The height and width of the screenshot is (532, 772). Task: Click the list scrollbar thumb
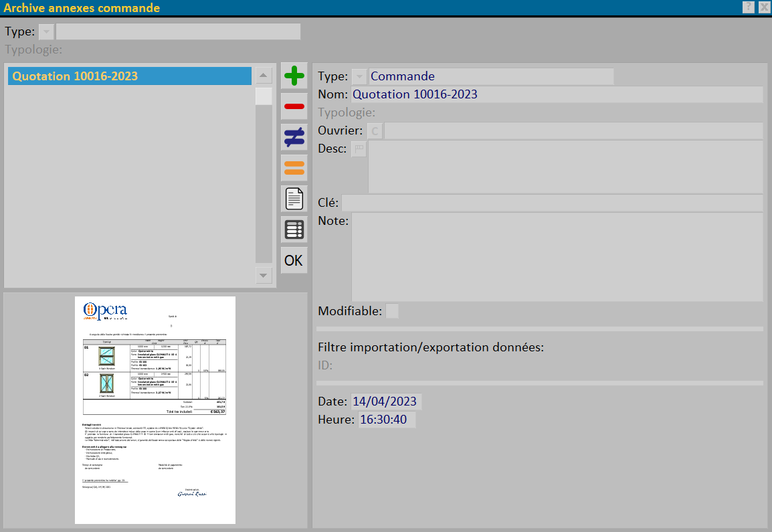[x=264, y=96]
